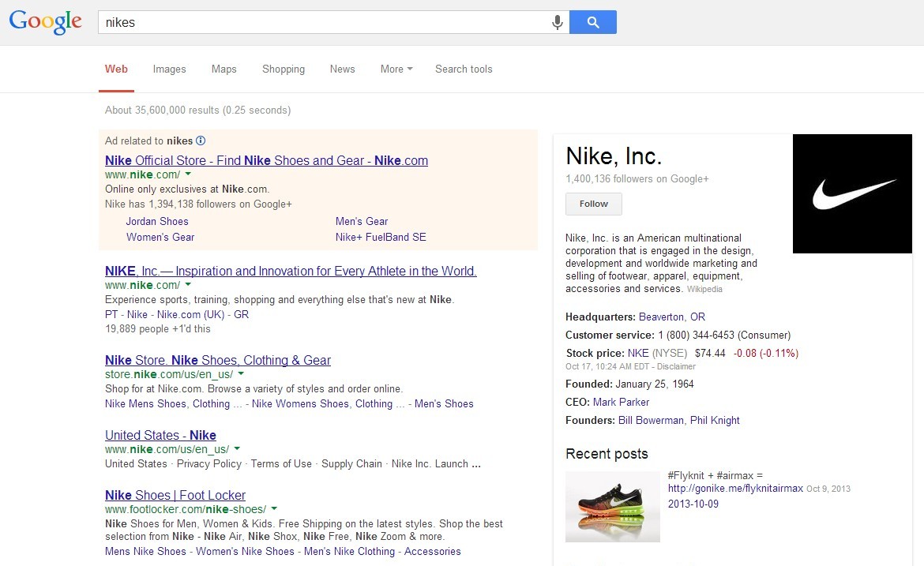924x566 pixels.
Task: Click the Nike, Inc. panel title
Action: tap(614, 156)
